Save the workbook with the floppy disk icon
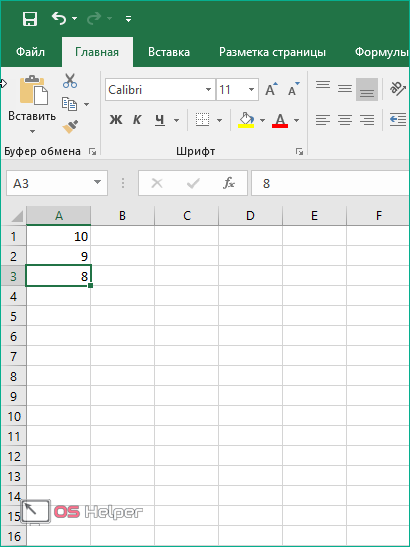Screen dimensions: 410x547 [x=30, y=18]
